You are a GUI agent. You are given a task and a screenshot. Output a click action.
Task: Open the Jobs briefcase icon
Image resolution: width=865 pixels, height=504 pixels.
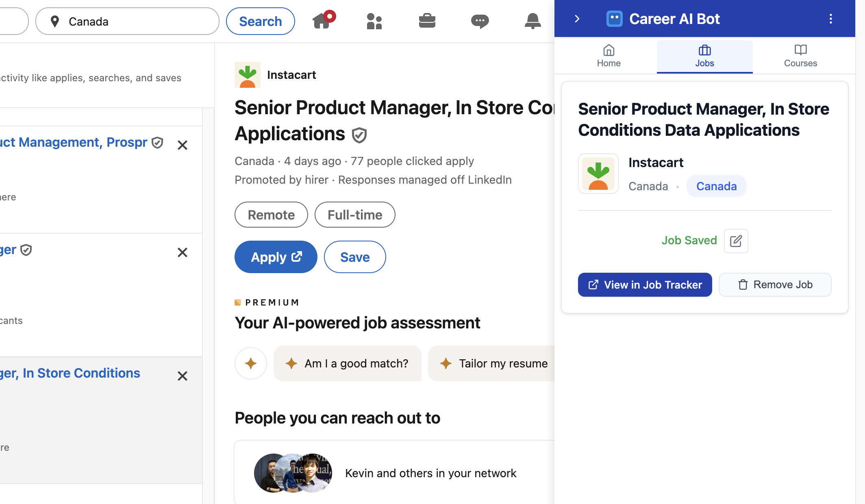point(427,21)
